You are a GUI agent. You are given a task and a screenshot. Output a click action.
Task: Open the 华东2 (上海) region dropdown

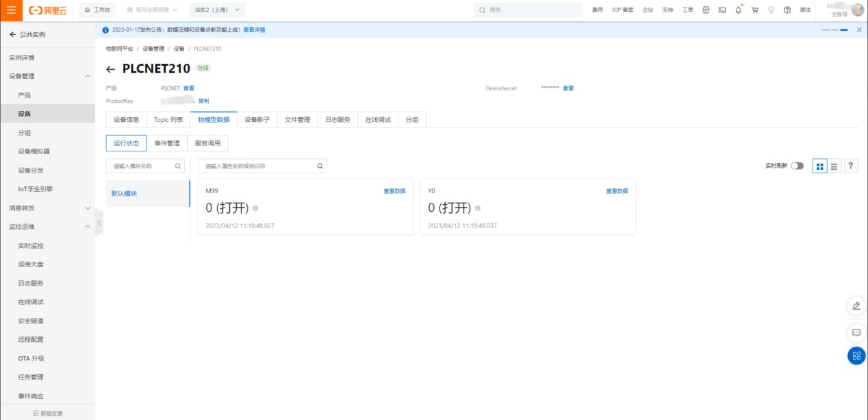click(217, 10)
